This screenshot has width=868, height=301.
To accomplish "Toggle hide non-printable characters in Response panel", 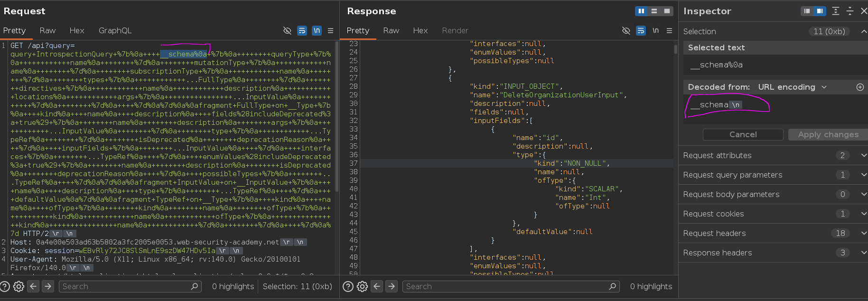I will click(626, 30).
